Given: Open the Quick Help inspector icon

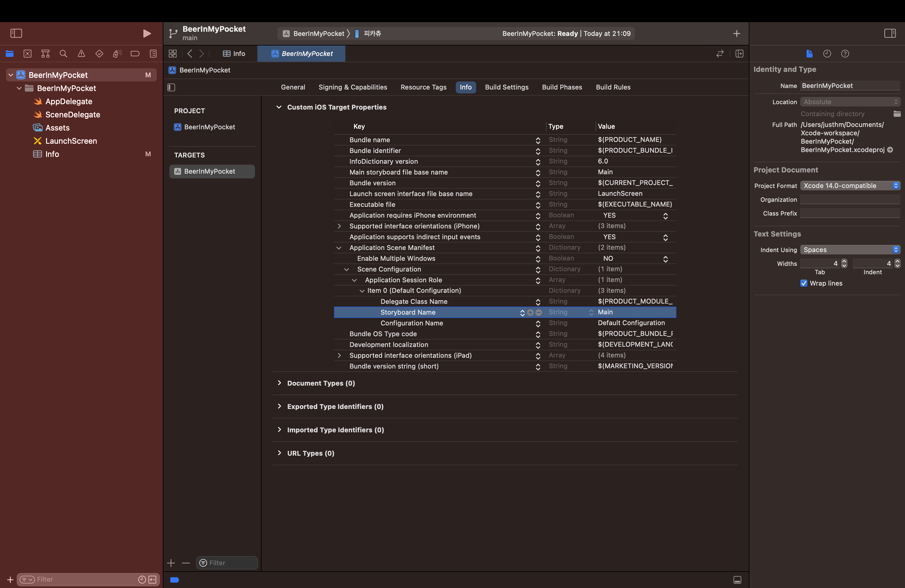Looking at the screenshot, I should [845, 54].
